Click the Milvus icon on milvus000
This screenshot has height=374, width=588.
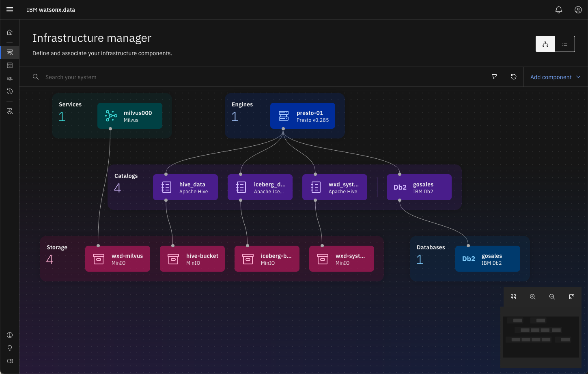tap(111, 116)
